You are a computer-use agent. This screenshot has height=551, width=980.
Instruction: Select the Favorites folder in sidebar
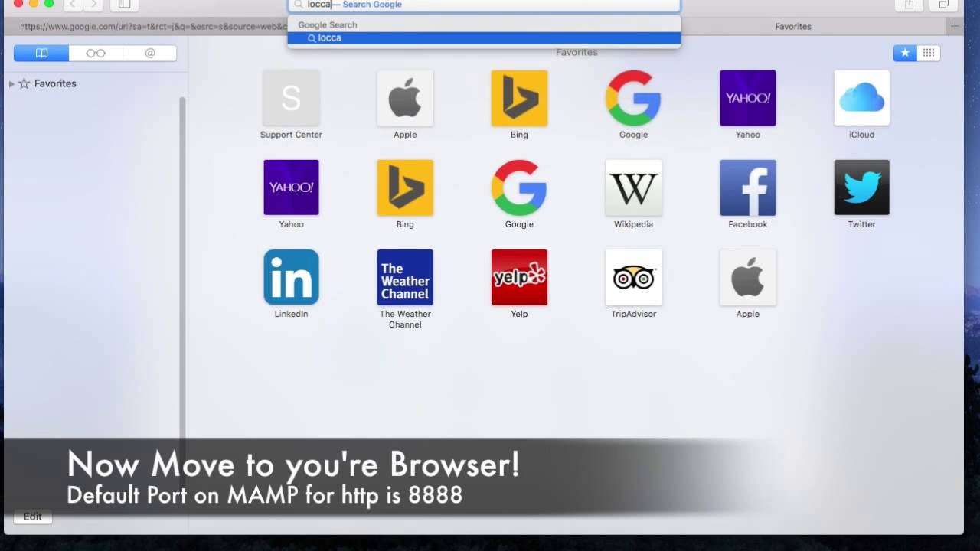pyautogui.click(x=55, y=83)
